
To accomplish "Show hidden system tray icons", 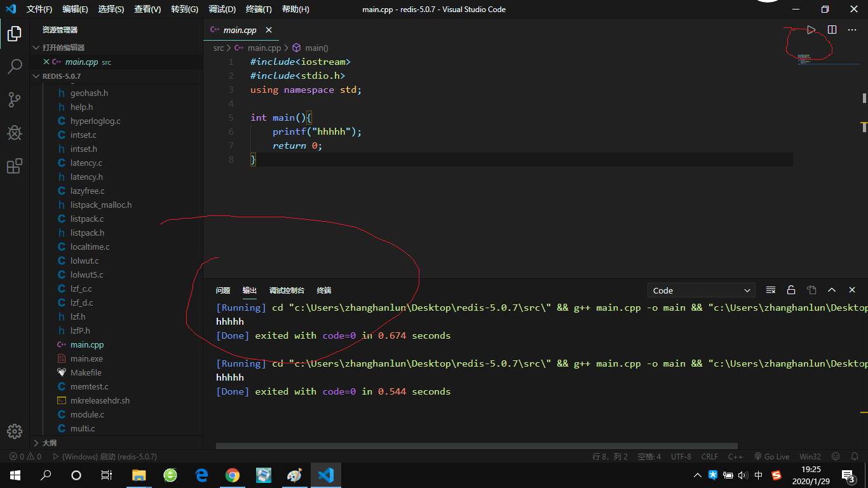I will click(x=698, y=475).
